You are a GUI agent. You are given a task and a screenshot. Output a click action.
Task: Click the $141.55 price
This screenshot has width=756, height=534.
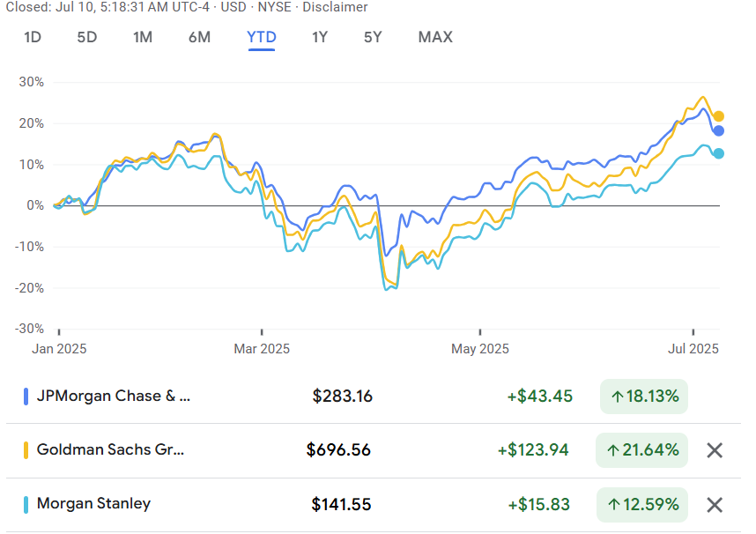(x=341, y=505)
